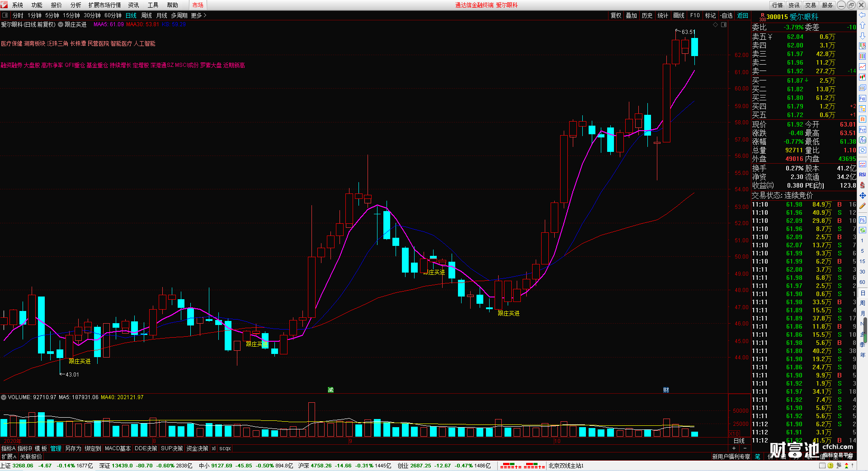Click the down arrow for the next stock
Viewport: 868px width, 471px height.
(x=863, y=36)
